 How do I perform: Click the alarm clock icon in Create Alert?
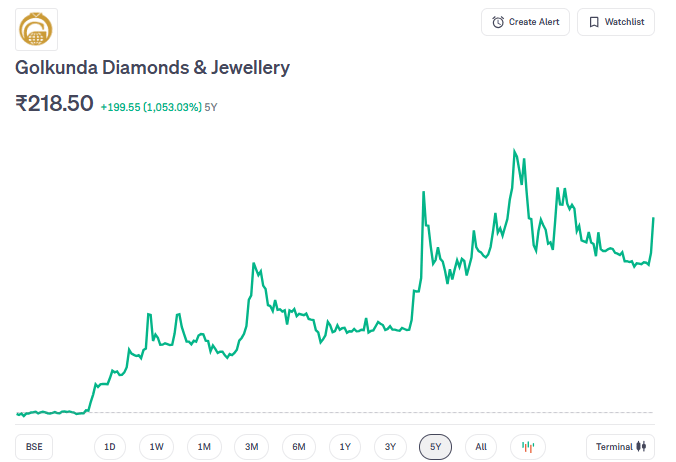point(498,22)
